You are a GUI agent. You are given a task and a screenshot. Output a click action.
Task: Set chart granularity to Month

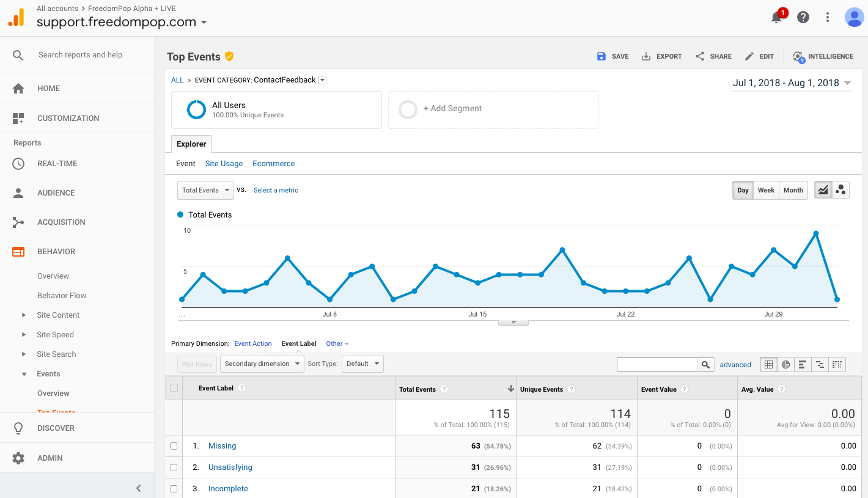coord(793,190)
